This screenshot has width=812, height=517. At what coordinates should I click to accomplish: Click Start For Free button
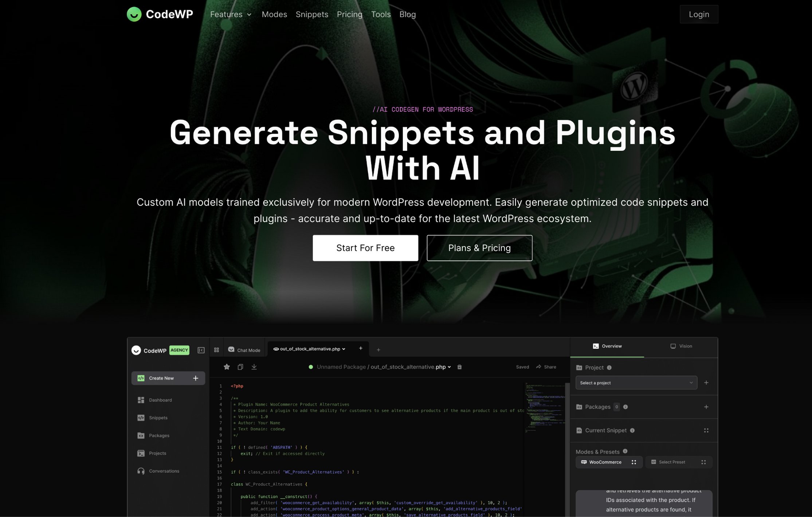tap(365, 248)
